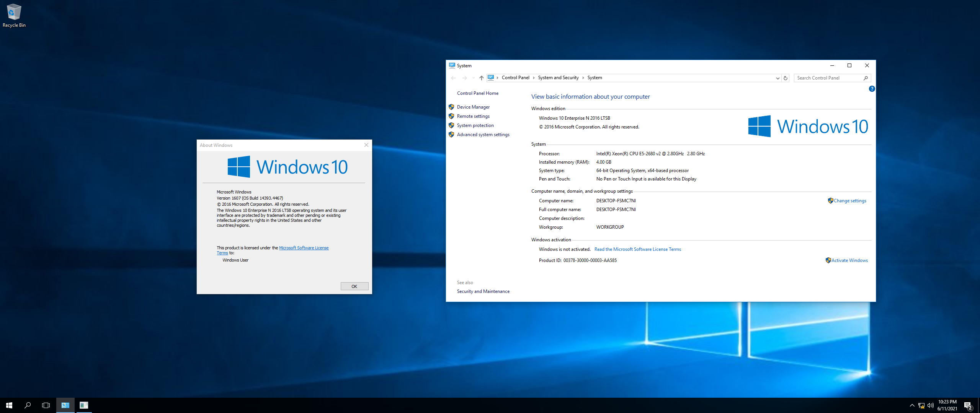The width and height of the screenshot is (980, 413).
Task: Click Change settings for computer name
Action: click(850, 201)
